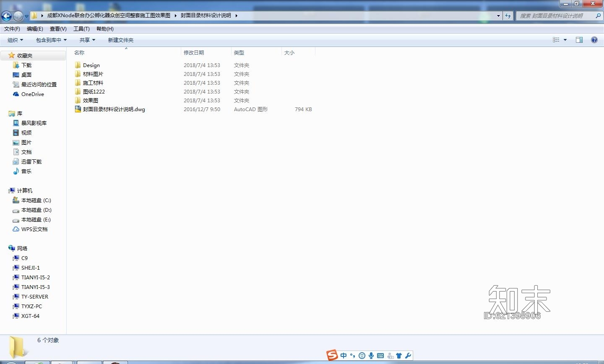Image resolution: width=604 pixels, height=364 pixels.
Task: Expand the 组织 dropdown menu
Action: click(x=15, y=40)
